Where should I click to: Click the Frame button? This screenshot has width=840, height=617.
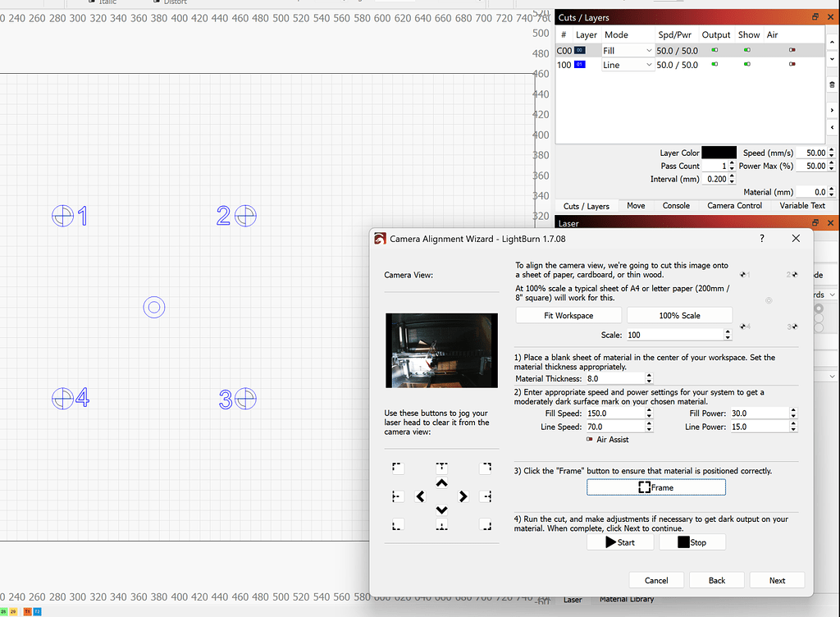coord(655,487)
